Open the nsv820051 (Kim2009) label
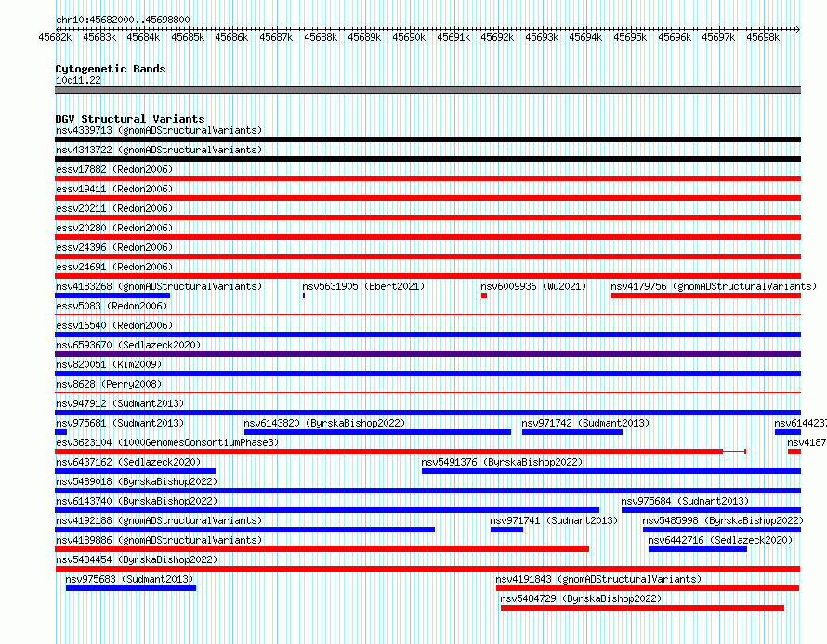The image size is (827, 644). tap(109, 364)
